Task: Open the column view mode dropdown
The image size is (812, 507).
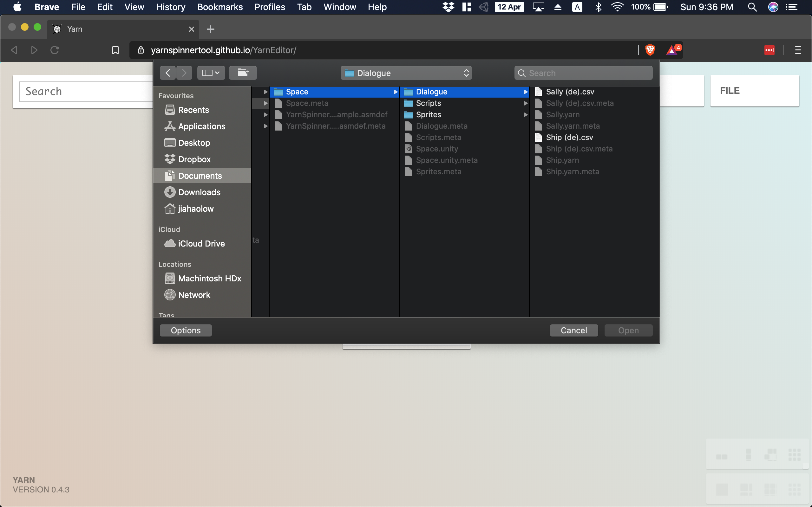Action: pos(211,73)
